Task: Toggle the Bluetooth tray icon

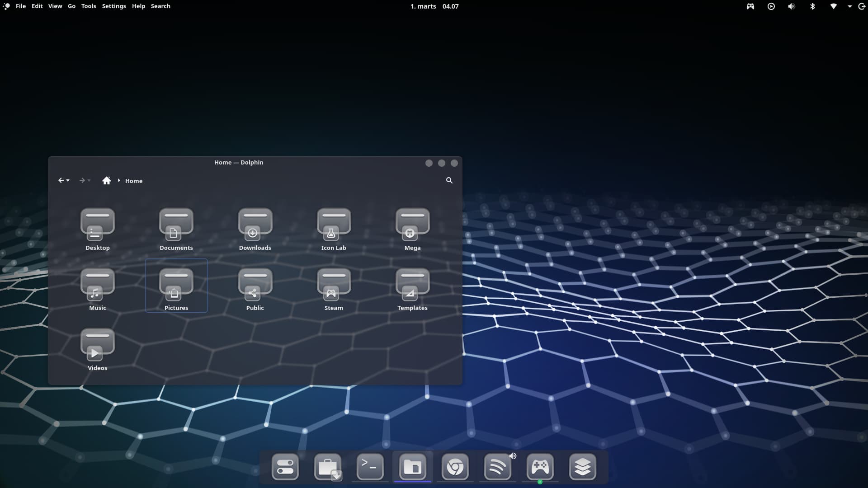Action: pyautogui.click(x=812, y=6)
